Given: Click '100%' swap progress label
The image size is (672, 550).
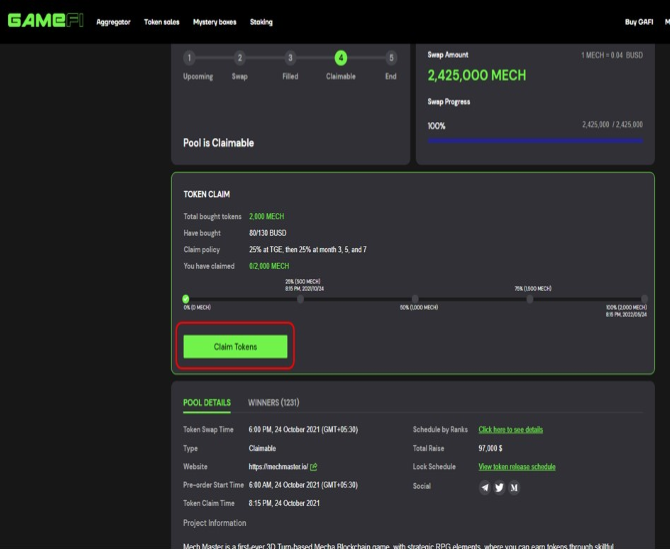Looking at the screenshot, I should click(x=436, y=126).
